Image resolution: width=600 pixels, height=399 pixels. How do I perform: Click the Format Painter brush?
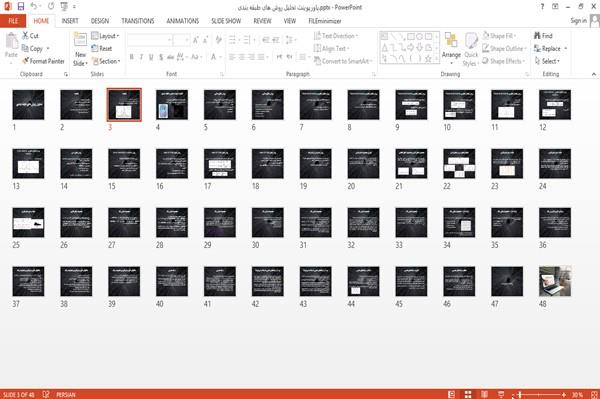pos(26,61)
